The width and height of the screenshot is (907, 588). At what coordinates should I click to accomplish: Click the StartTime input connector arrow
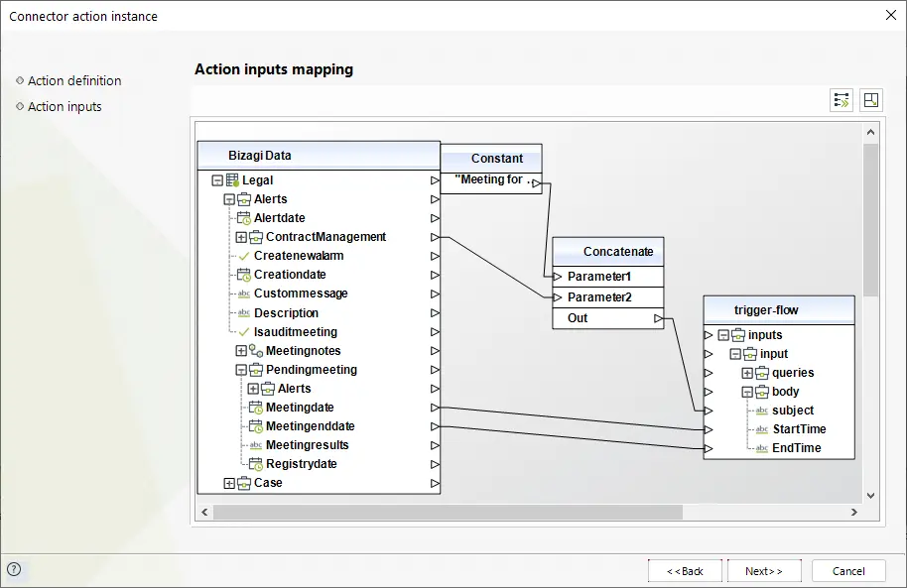click(709, 429)
